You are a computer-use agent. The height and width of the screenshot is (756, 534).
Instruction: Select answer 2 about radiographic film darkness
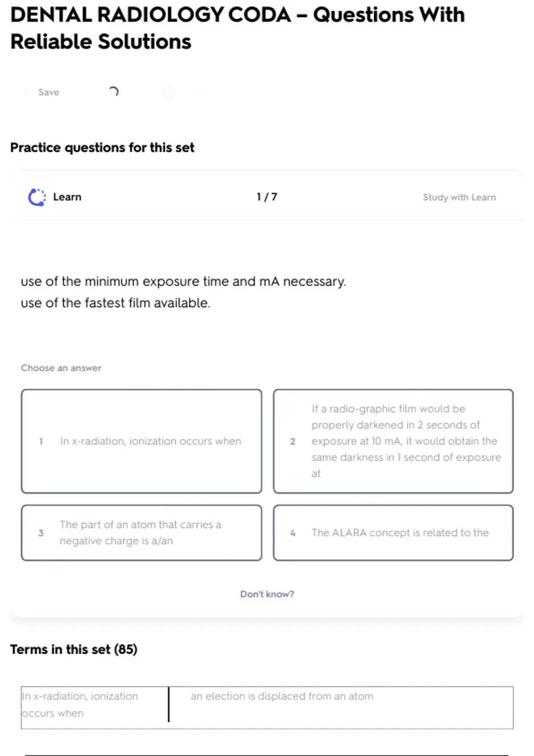pos(393,441)
